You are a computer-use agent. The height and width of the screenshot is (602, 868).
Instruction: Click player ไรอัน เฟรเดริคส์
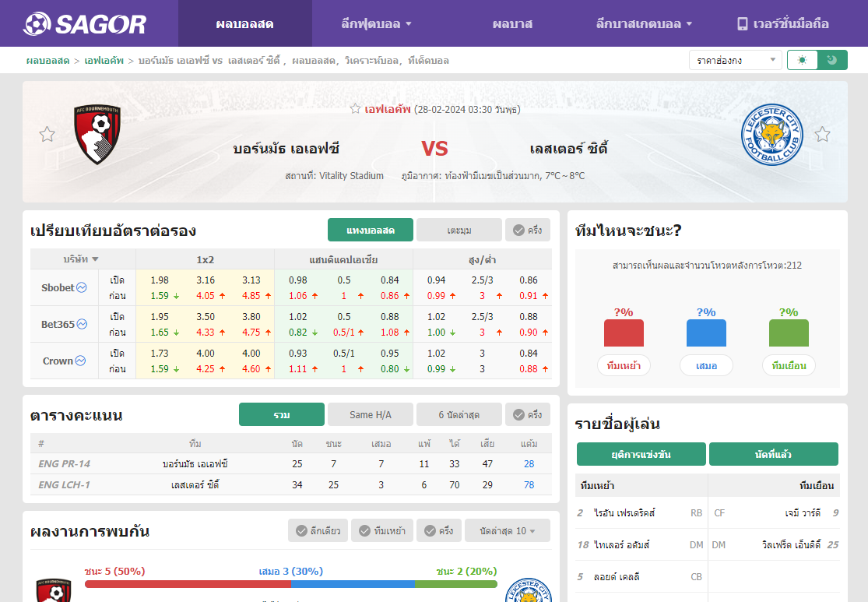coord(624,513)
